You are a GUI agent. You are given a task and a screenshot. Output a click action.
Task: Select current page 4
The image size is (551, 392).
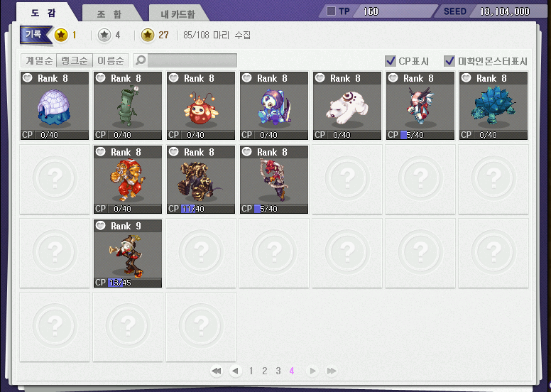pyautogui.click(x=291, y=371)
